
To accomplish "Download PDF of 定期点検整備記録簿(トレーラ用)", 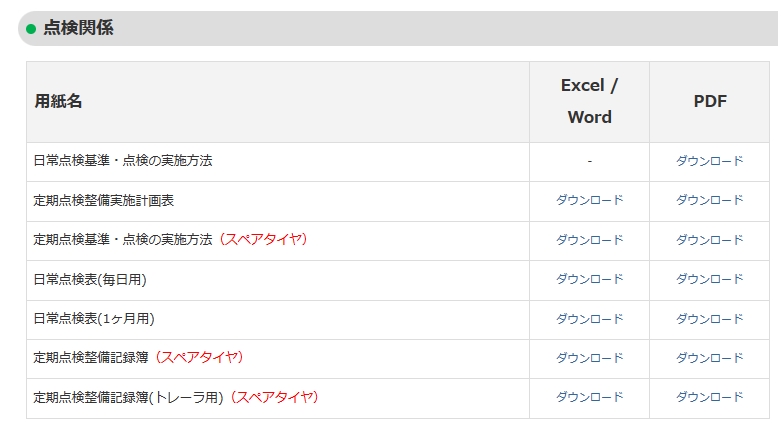I will coord(709,397).
